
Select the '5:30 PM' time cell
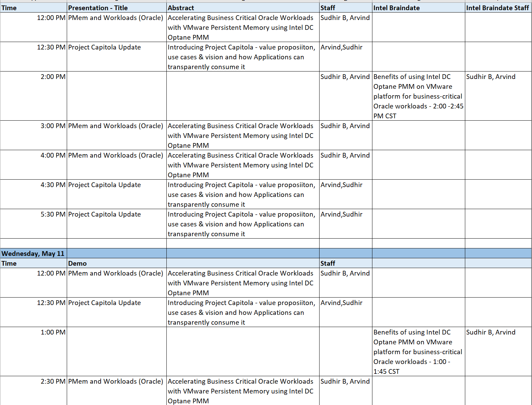[34, 224]
